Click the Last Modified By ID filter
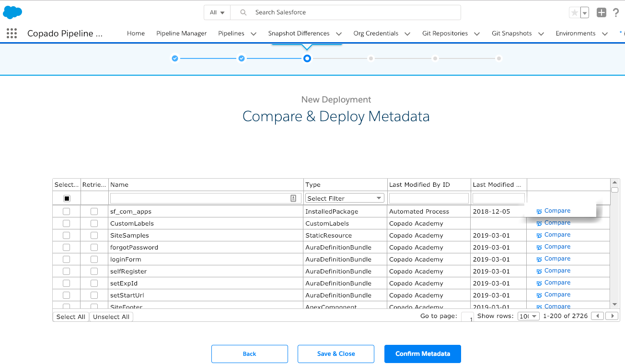625x364 pixels. tap(429, 198)
